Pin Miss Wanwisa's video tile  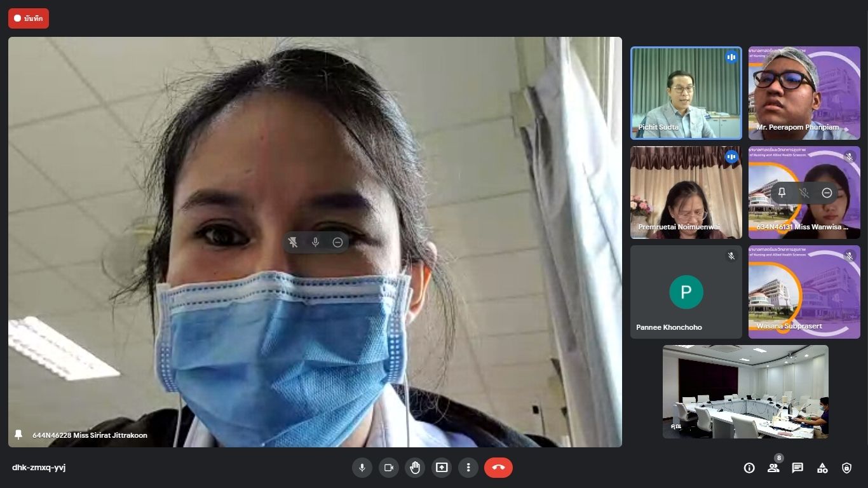coord(782,193)
